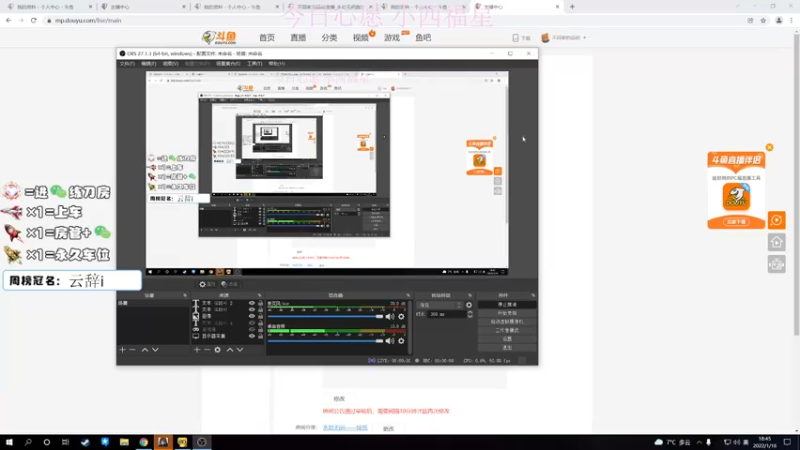This screenshot has width=800, height=450.
Task: Open the Windows Start menu
Action: click(9, 442)
